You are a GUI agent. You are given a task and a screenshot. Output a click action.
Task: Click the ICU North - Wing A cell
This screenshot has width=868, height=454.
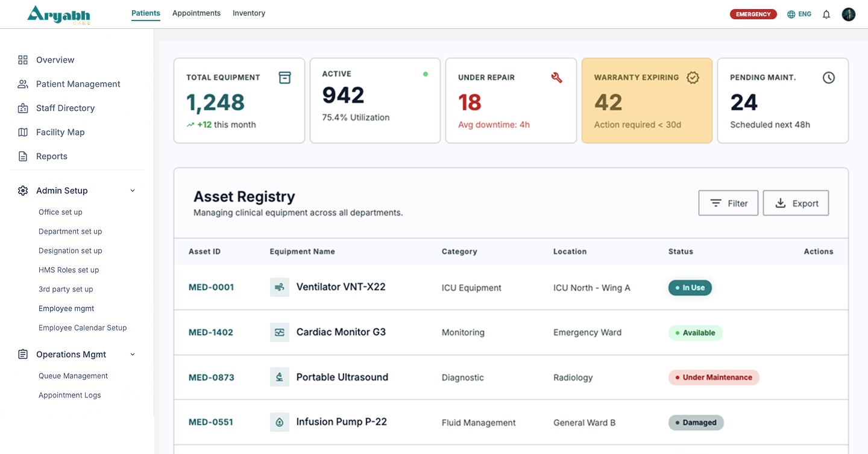point(592,288)
